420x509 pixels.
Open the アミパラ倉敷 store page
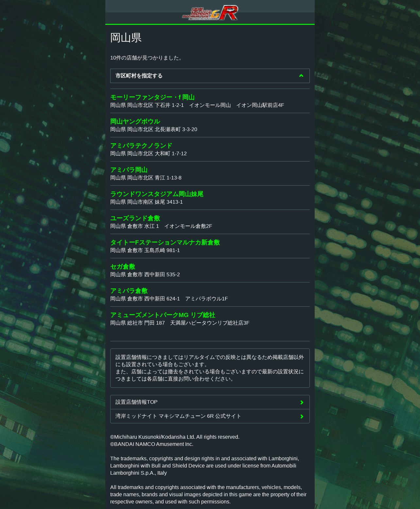tap(129, 291)
